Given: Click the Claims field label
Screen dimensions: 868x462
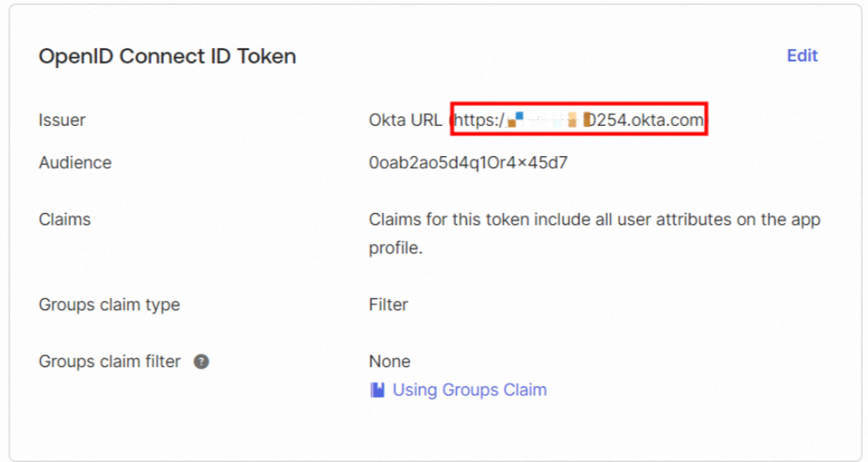Looking at the screenshot, I should pos(65,219).
